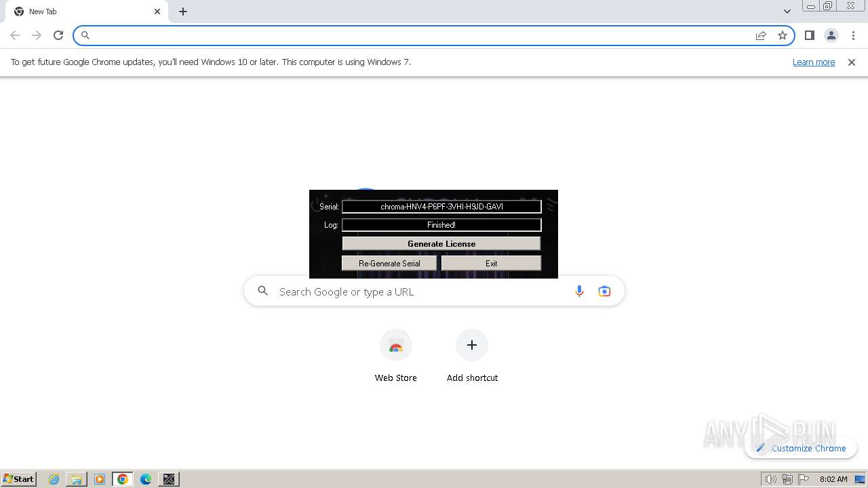The height and width of the screenshot is (488, 868).
Task: Open Windows Media Player from taskbar
Action: tap(100, 479)
